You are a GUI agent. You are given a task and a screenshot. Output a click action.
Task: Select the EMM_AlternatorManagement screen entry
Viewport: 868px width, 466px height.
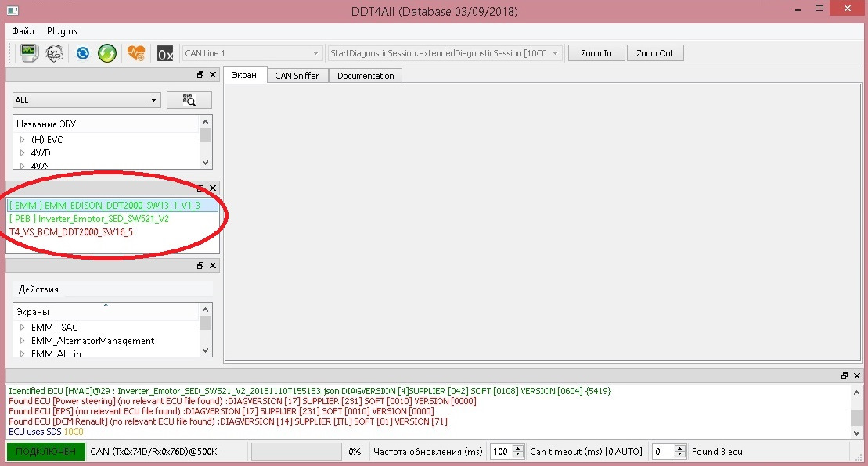(92, 341)
